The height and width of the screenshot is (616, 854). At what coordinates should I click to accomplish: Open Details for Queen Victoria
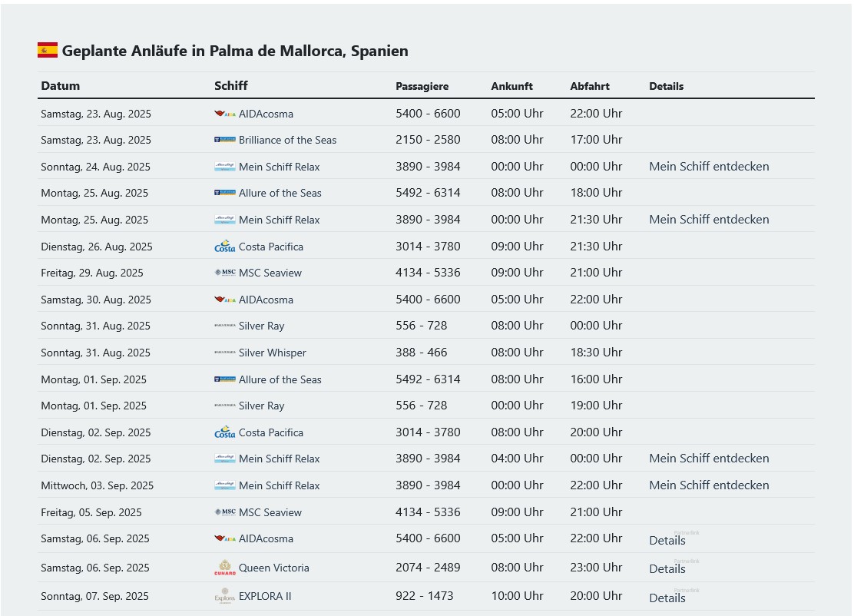667,568
